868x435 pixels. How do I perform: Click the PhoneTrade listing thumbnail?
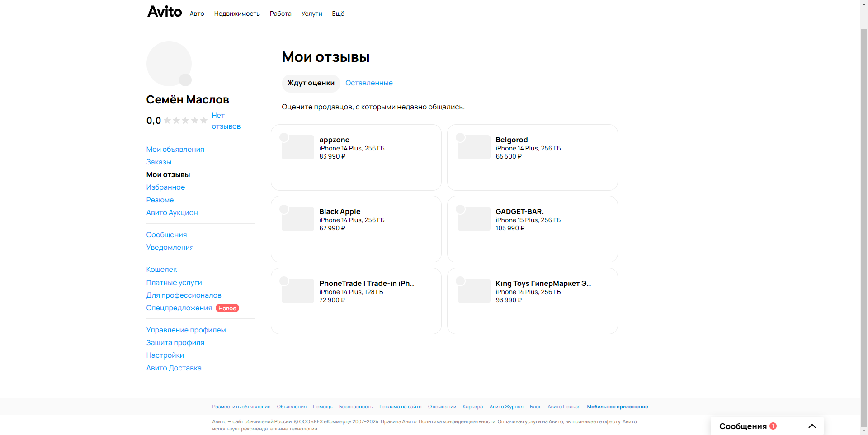[298, 291]
